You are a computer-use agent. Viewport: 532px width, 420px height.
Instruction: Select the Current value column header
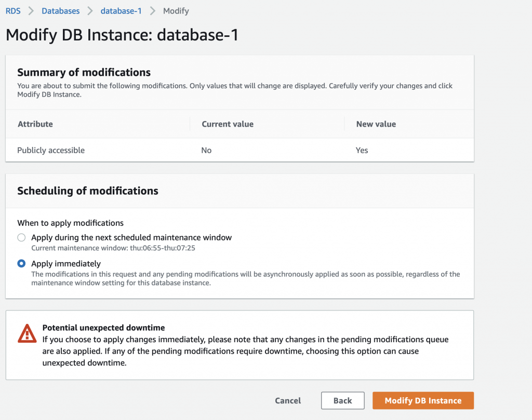pos(228,124)
